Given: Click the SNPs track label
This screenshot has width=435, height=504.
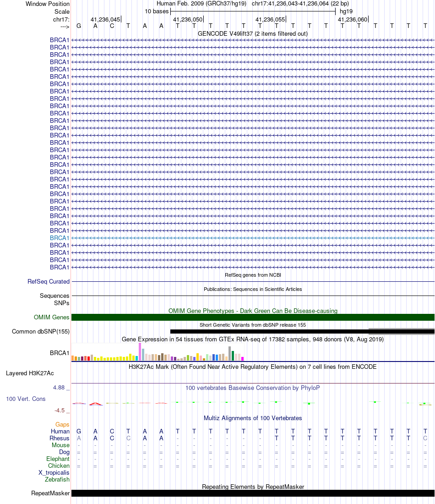Looking at the screenshot, I should click(62, 303).
